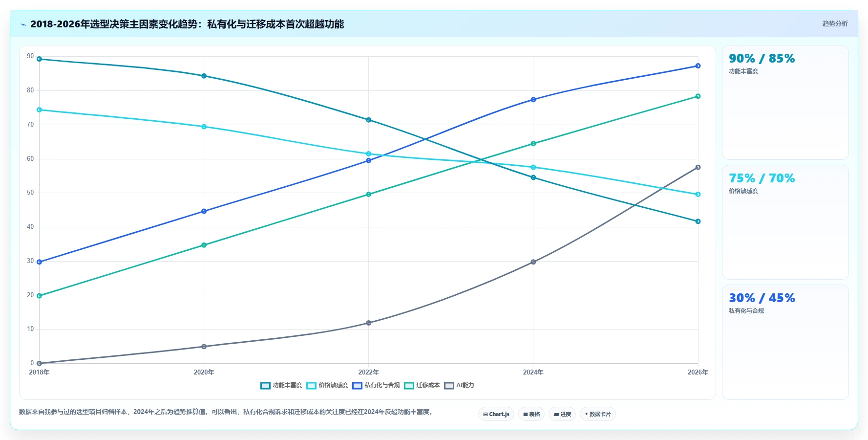Viewport: 868px width, 440px height.
Task: Click the 功能丰富度 data point at 2024年
Action: [533, 177]
